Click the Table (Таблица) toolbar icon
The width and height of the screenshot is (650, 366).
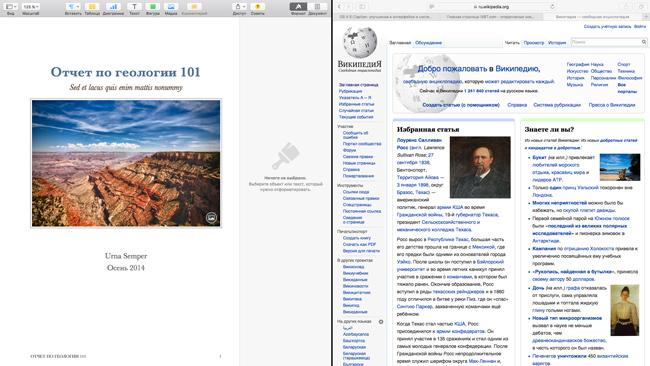pos(92,7)
